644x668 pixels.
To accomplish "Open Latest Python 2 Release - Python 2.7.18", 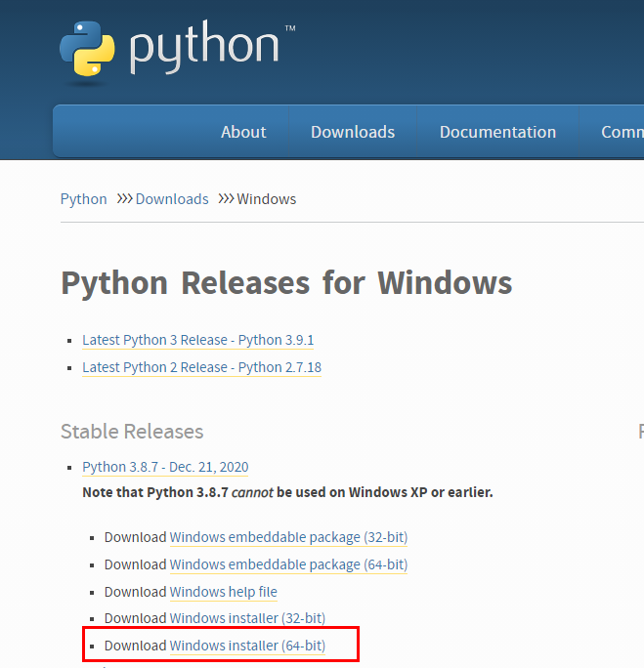I will click(201, 367).
